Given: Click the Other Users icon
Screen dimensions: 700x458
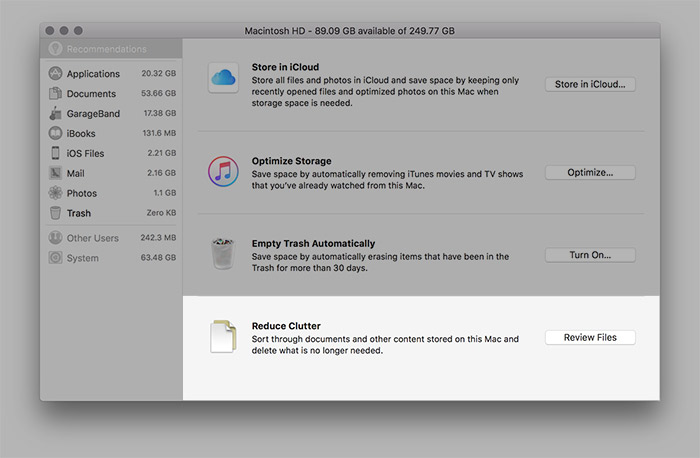Looking at the screenshot, I should click(55, 238).
